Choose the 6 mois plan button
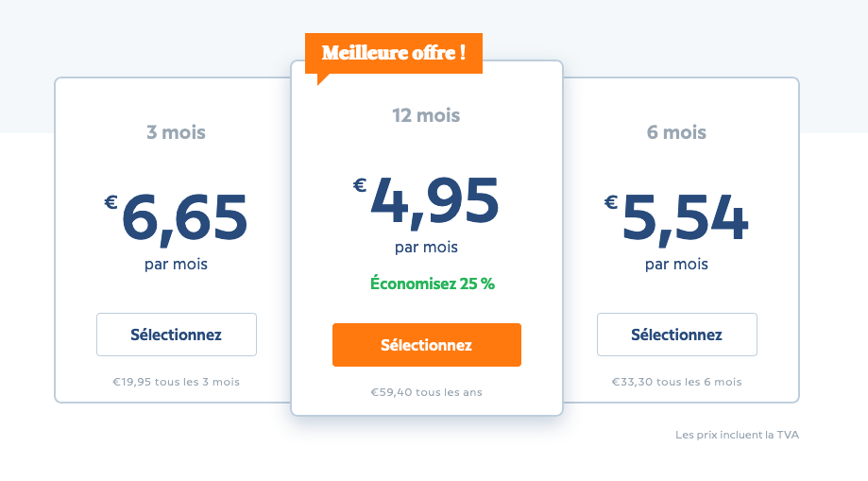Viewport: 868px width, 481px height. (x=676, y=335)
